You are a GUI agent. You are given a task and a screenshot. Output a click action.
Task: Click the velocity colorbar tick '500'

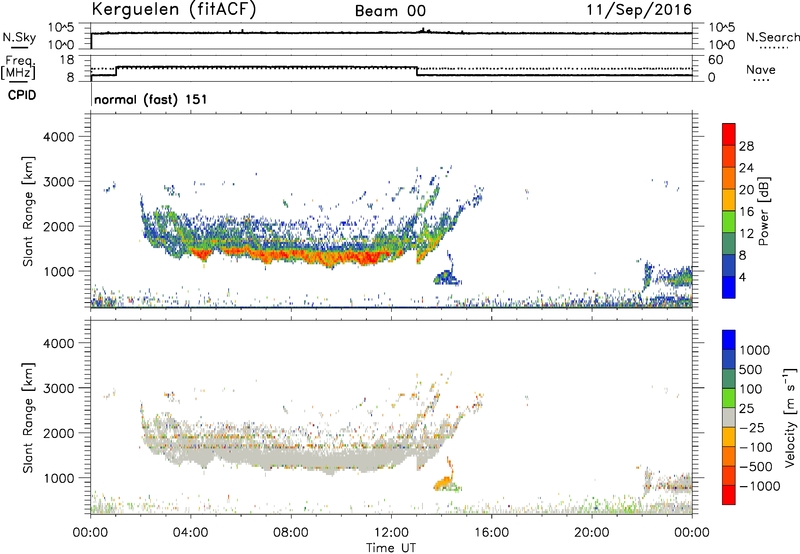point(751,370)
